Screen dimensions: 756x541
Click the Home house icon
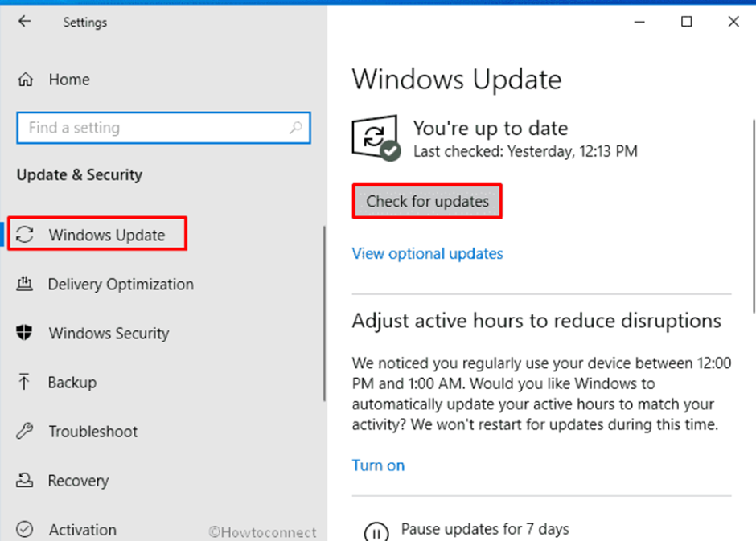pos(26,80)
